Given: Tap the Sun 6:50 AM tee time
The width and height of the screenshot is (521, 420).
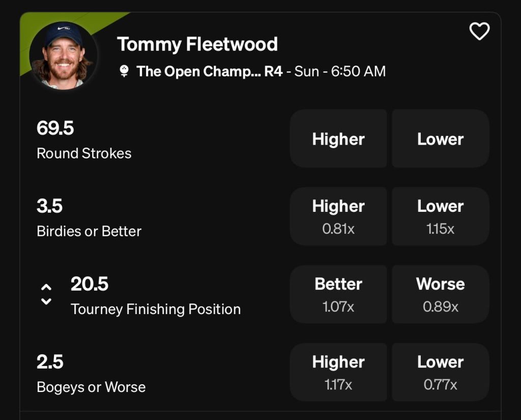Looking at the screenshot, I should [x=340, y=71].
